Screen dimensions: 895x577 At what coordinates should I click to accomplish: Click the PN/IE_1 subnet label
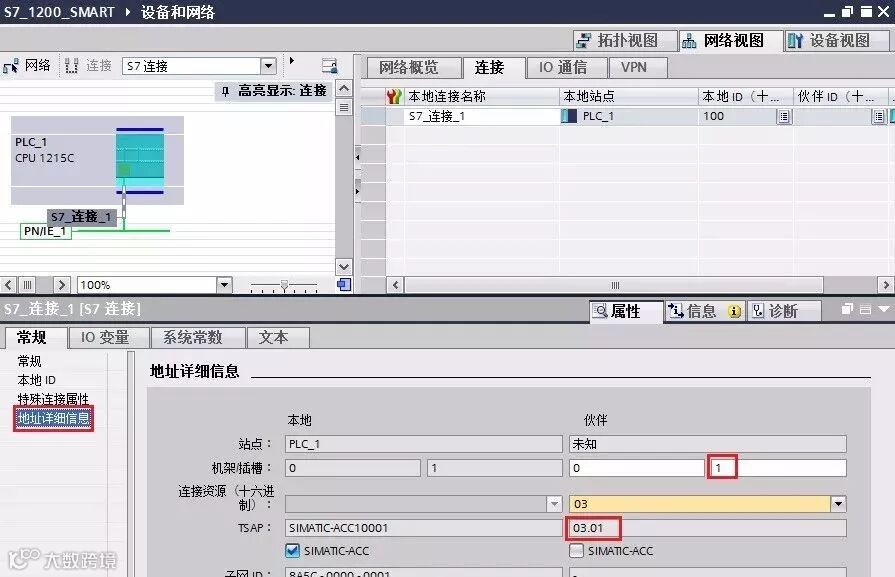tap(45, 231)
